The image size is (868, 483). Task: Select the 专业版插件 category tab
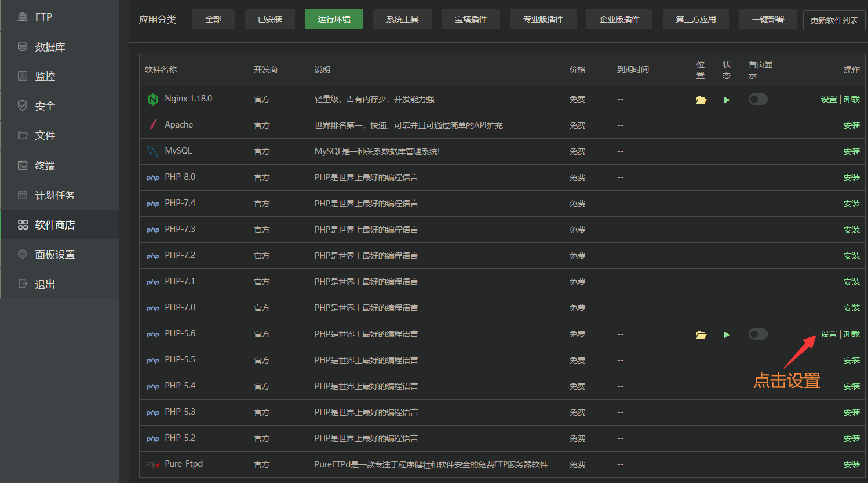543,19
